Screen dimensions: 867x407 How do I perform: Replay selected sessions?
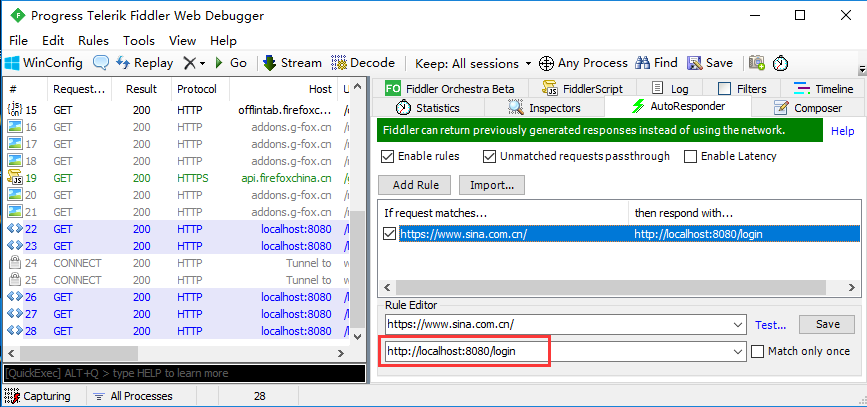click(144, 63)
